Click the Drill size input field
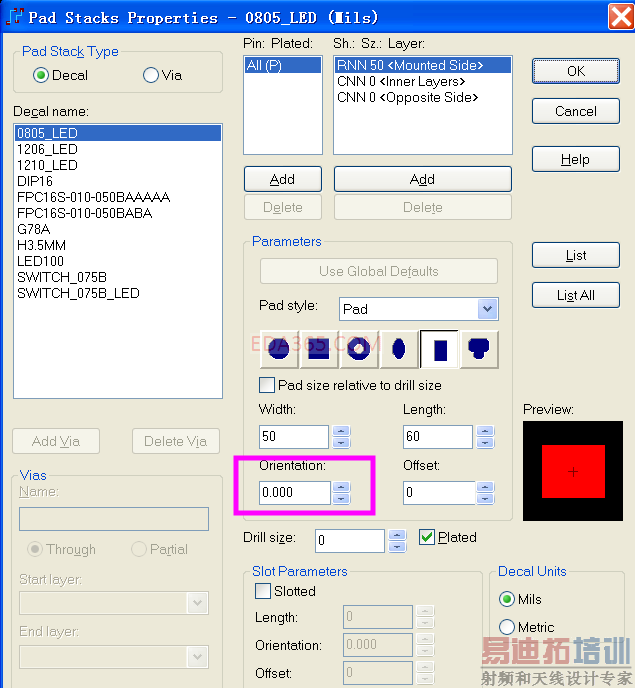Viewport: 635px width, 688px height. tap(350, 541)
